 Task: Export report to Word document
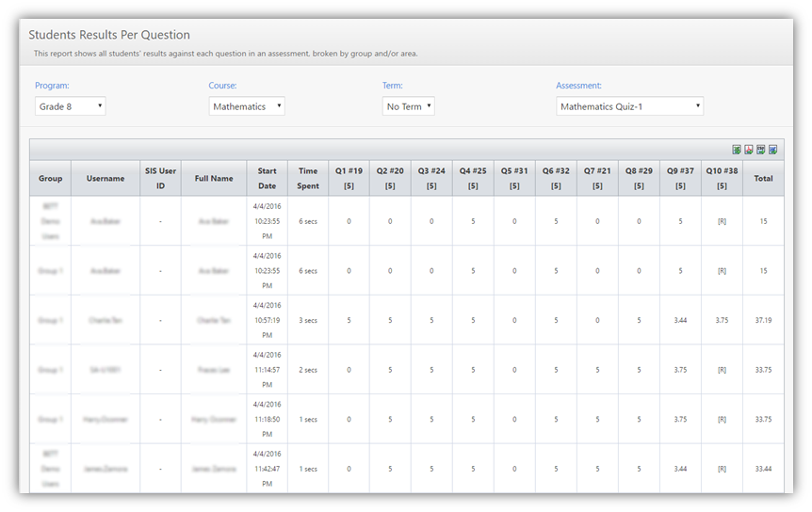[772, 150]
